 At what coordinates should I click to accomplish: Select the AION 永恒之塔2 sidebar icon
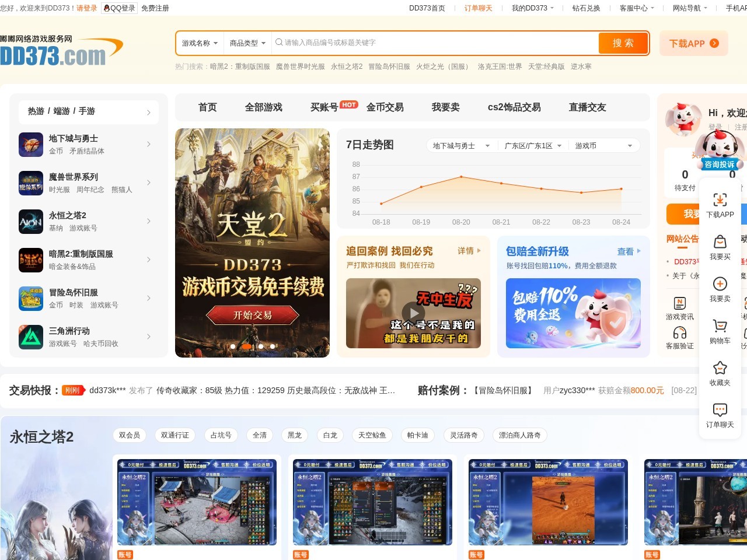31,222
